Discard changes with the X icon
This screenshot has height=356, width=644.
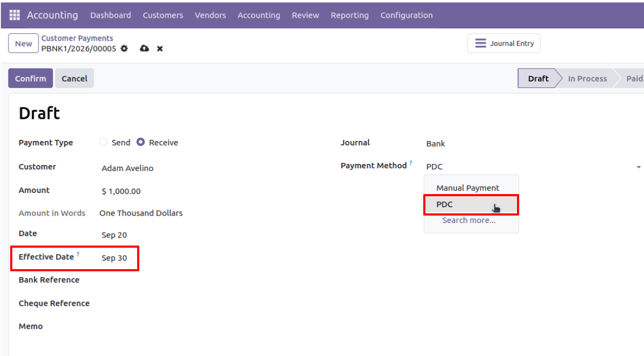click(x=160, y=48)
